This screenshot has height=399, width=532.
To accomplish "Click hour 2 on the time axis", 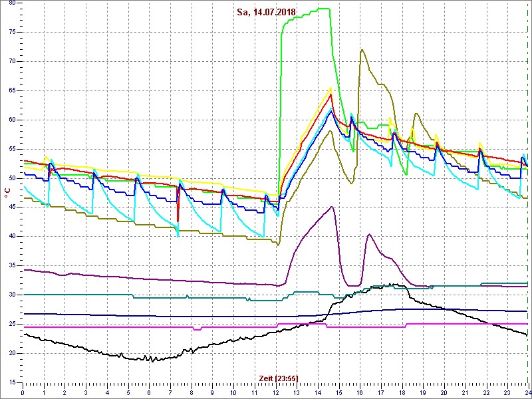I will (65, 392).
